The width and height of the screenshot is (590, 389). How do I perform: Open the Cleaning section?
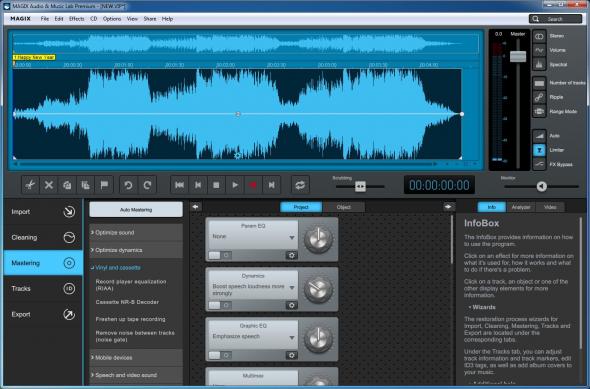pyautogui.click(x=43, y=237)
